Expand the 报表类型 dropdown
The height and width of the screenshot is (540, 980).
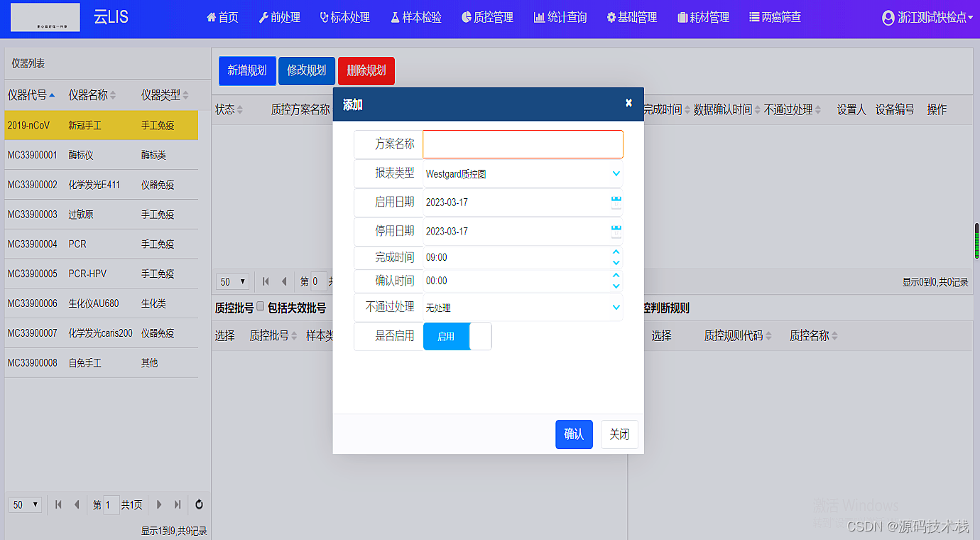[615, 173]
